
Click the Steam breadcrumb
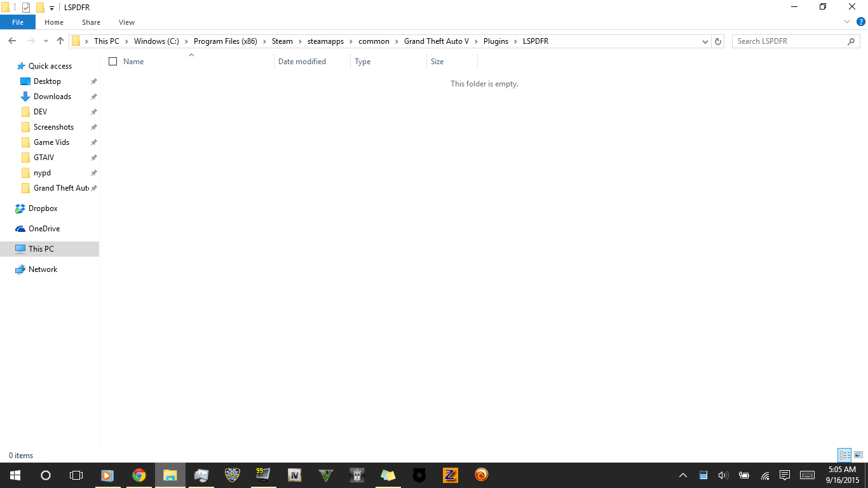coord(282,41)
